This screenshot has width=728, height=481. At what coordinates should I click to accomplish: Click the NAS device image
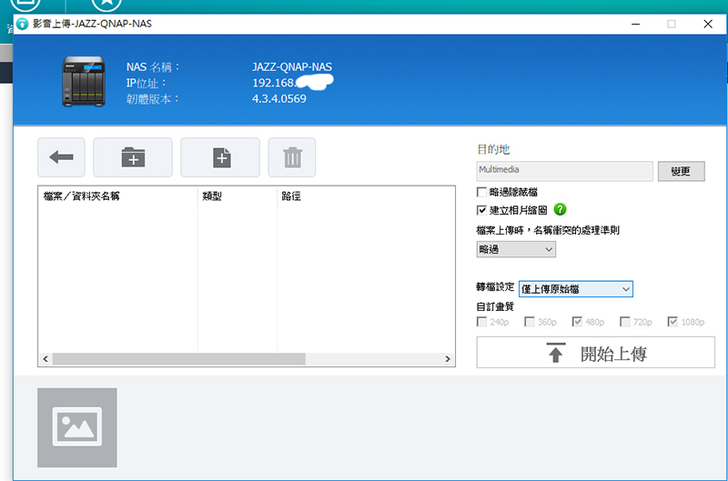pyautogui.click(x=84, y=81)
